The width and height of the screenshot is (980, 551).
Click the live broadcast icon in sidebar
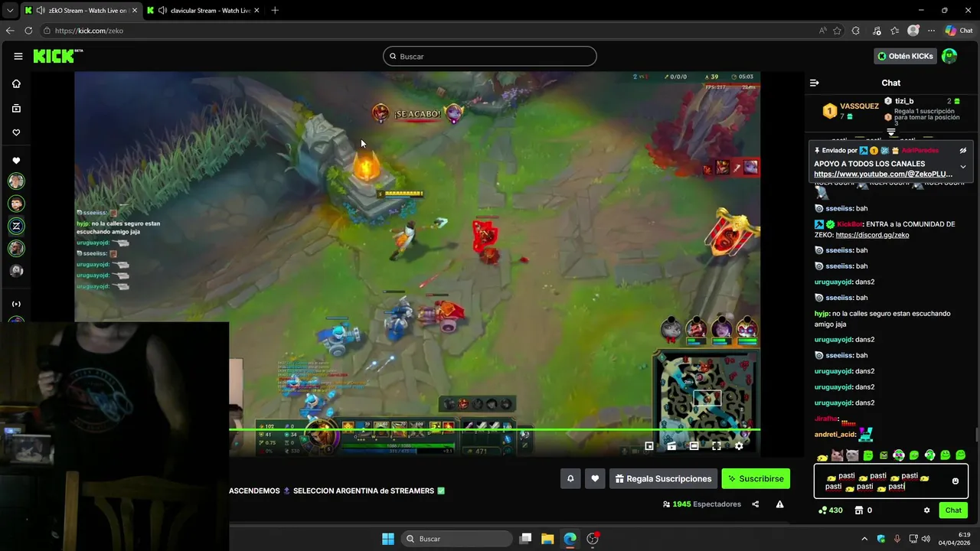[16, 304]
